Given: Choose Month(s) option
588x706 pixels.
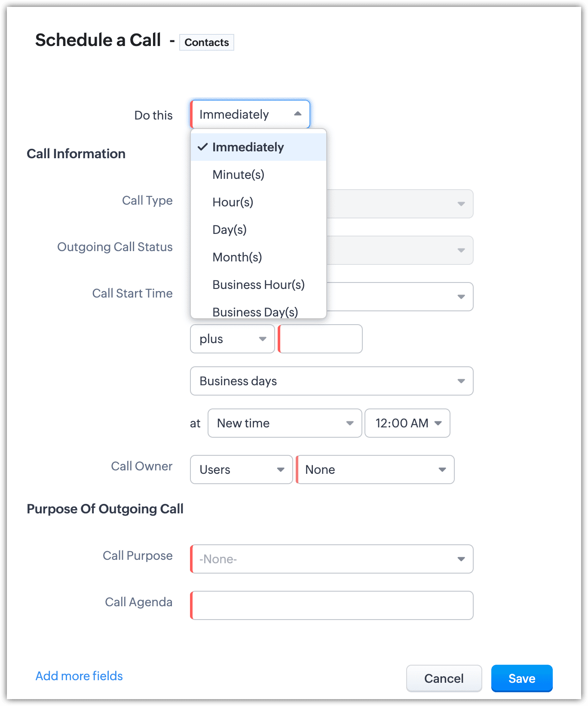Looking at the screenshot, I should pos(237,257).
